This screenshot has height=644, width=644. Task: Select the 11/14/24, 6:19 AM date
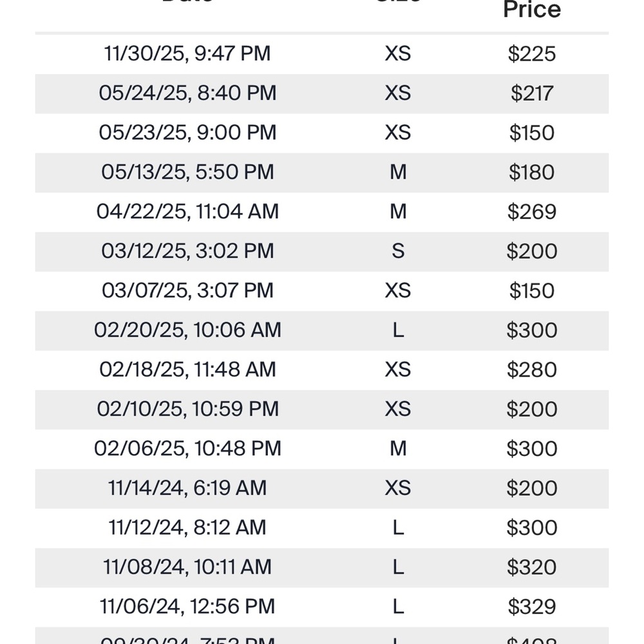coord(187,488)
